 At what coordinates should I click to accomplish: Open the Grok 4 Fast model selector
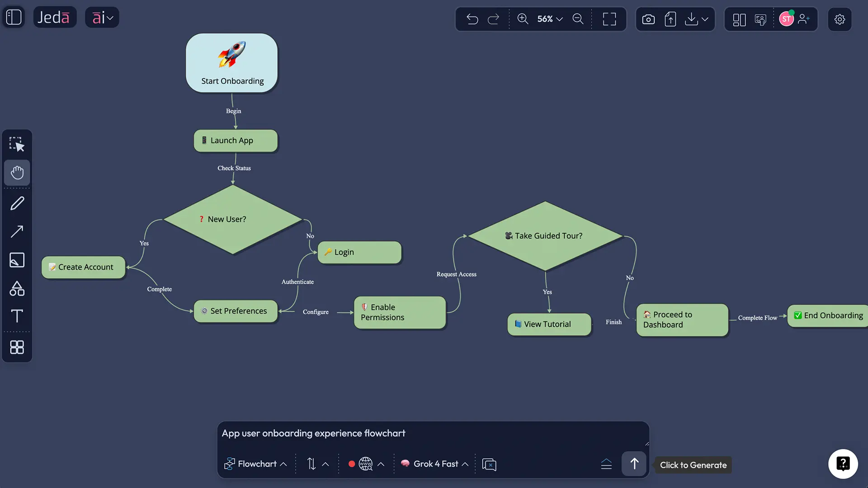point(433,464)
